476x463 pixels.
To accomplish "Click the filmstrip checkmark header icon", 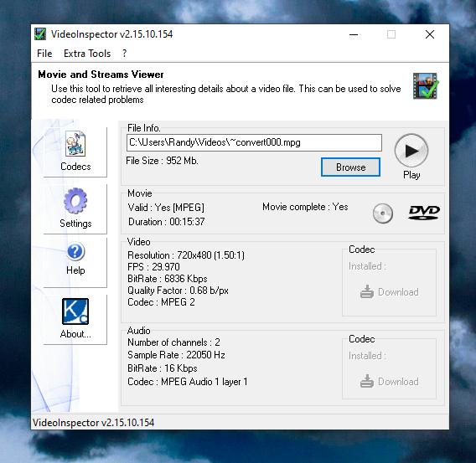I will tap(426, 85).
